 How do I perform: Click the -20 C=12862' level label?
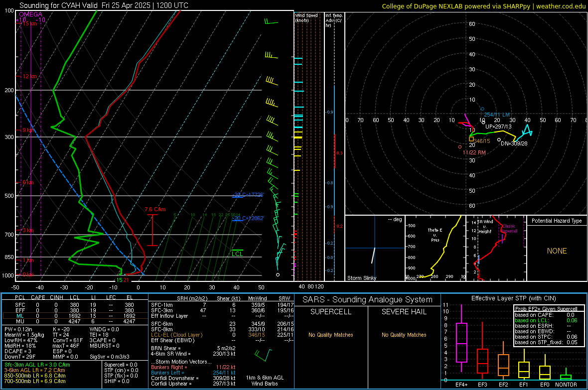pos(248,218)
